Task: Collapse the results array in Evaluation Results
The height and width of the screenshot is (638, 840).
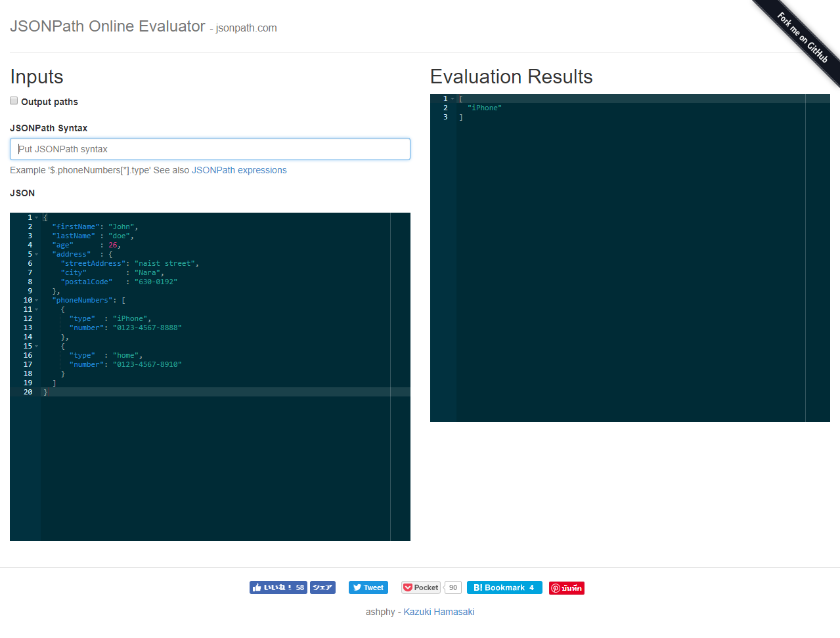Action: click(451, 98)
